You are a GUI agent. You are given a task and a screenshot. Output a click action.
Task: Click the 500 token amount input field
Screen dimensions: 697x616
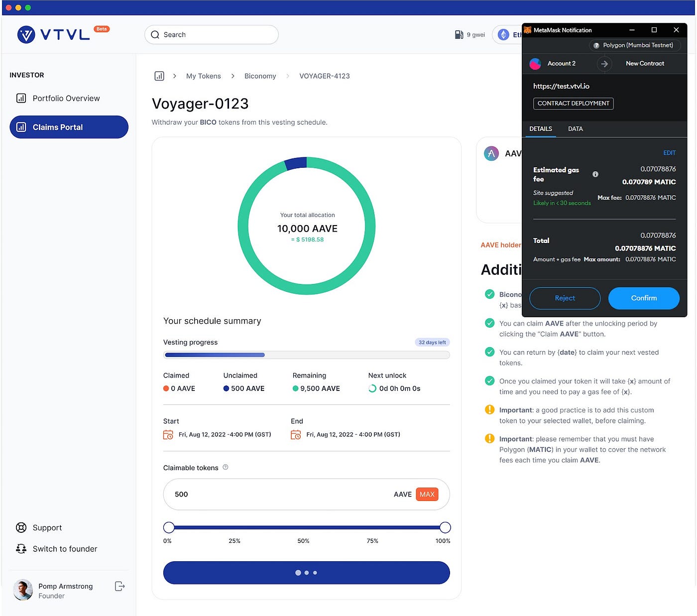point(249,494)
